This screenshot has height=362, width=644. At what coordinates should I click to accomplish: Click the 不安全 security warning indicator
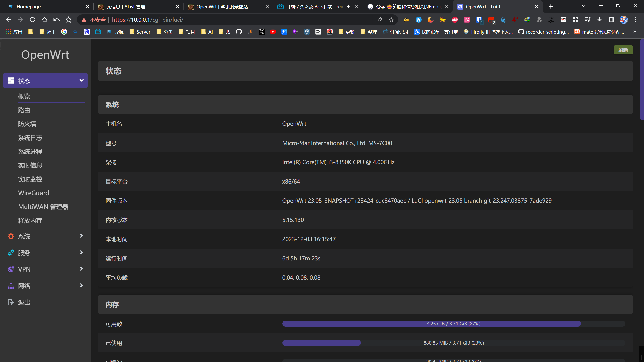tap(94, 20)
